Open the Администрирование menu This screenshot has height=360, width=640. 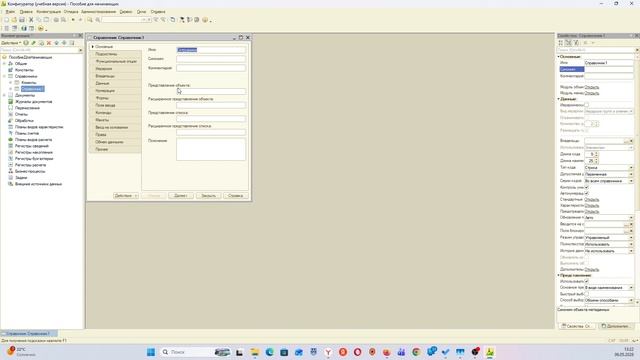click(x=98, y=12)
